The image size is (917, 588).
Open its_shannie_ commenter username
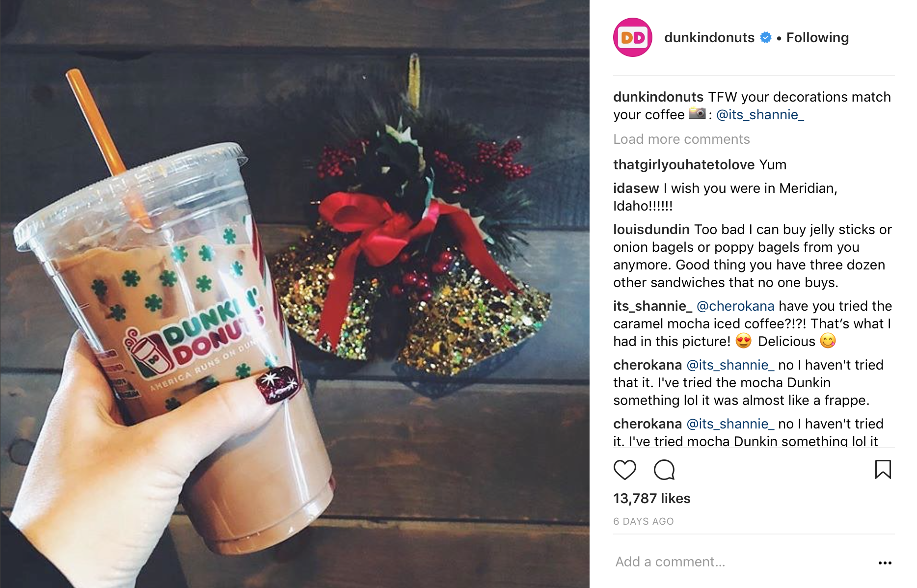click(x=652, y=306)
